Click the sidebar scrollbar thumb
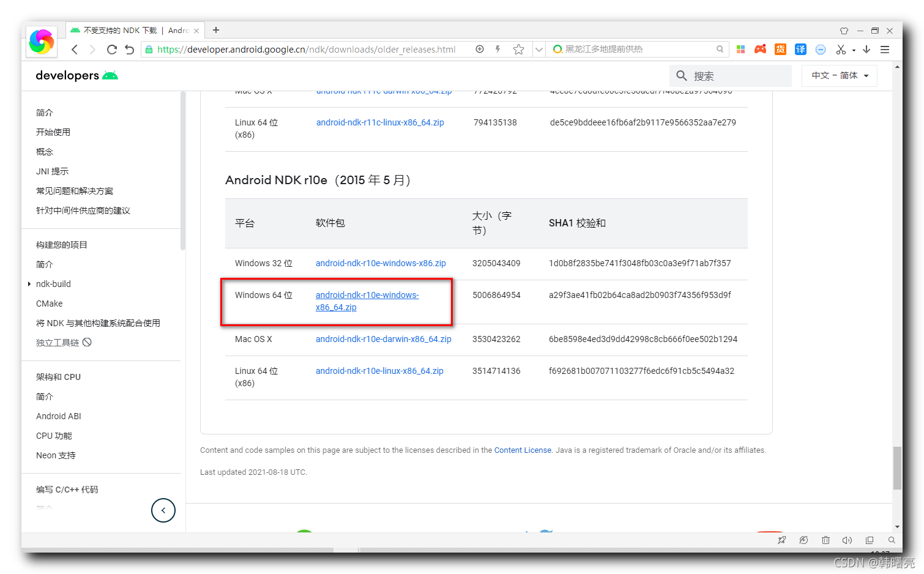The width and height of the screenshot is (924, 574). tap(183, 171)
